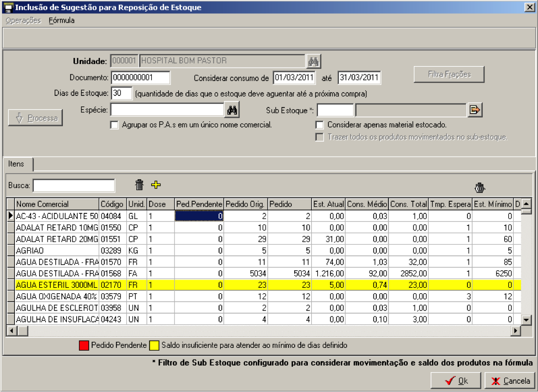Screen dimensions: 538x392
Task: Click the red Pedido Pendente legend swatch
Action: point(84,345)
